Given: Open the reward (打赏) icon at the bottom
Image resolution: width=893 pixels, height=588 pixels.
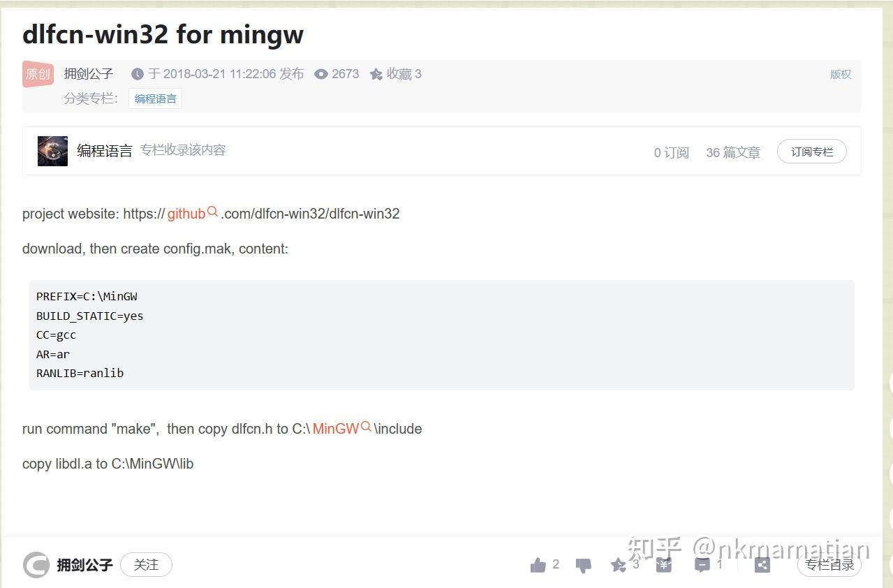Looking at the screenshot, I should pos(663,564).
